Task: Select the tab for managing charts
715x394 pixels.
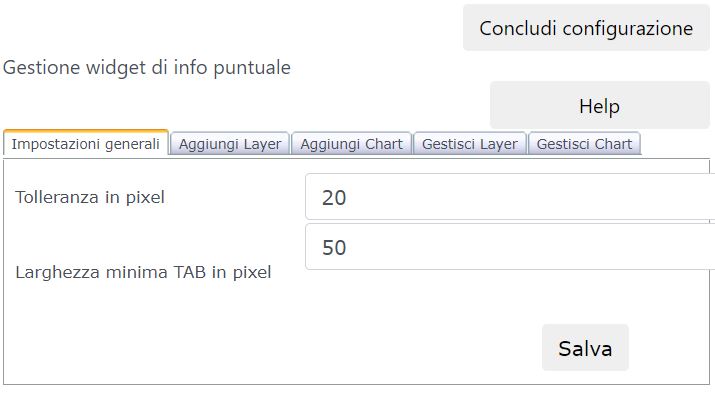Action: 584,144
